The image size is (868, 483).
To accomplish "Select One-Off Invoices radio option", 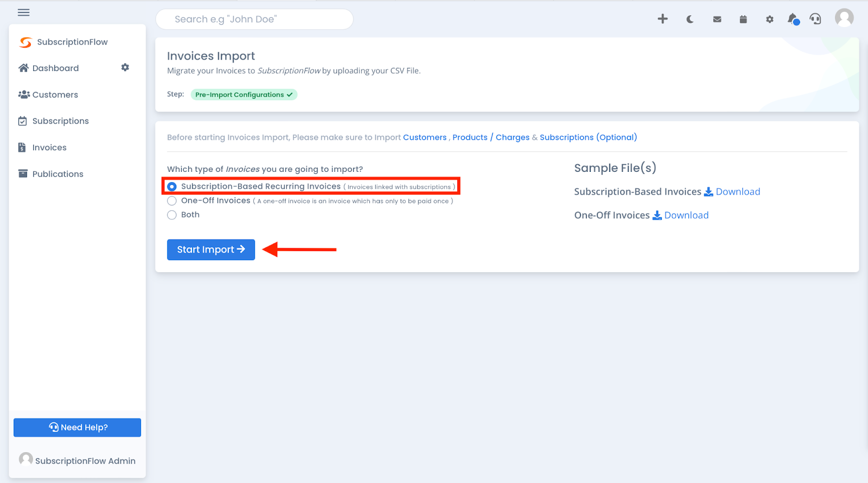I will [172, 201].
